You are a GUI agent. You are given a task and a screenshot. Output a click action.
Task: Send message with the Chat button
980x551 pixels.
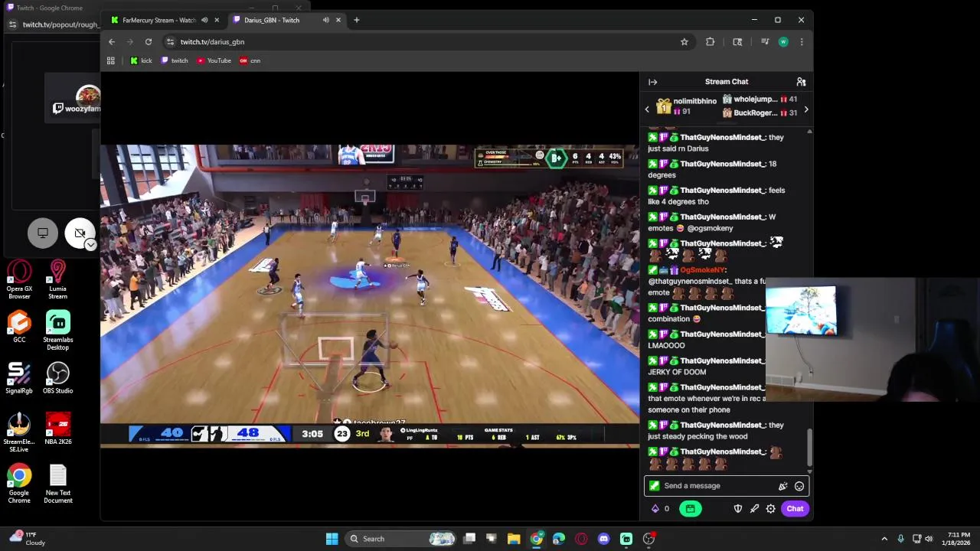tap(795, 509)
